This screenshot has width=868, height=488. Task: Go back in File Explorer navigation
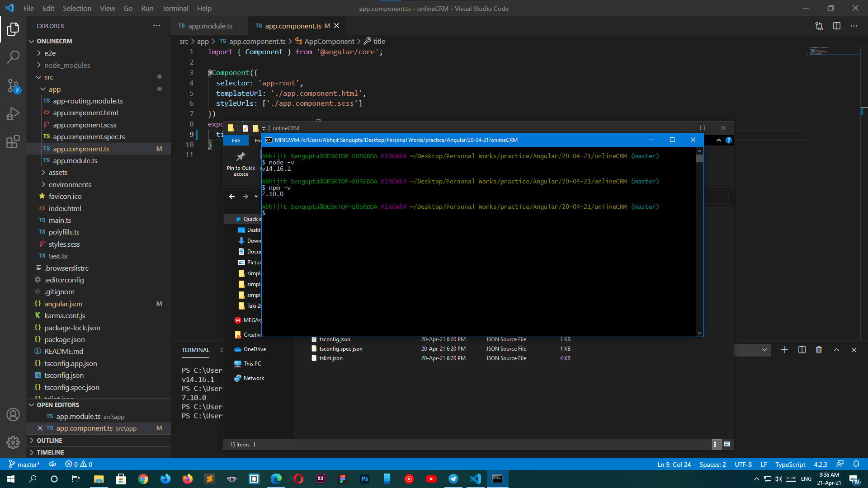pos(232,197)
